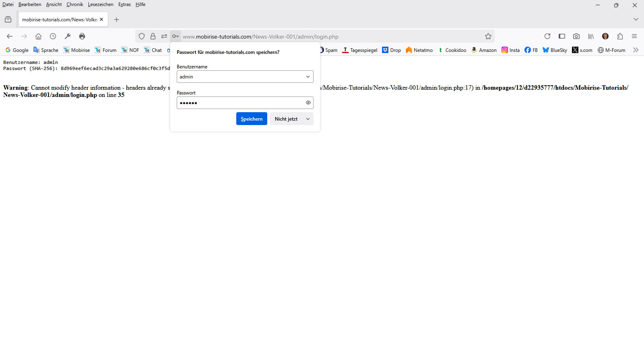Print the page with printer icon
644x341 pixels.
(82, 36)
